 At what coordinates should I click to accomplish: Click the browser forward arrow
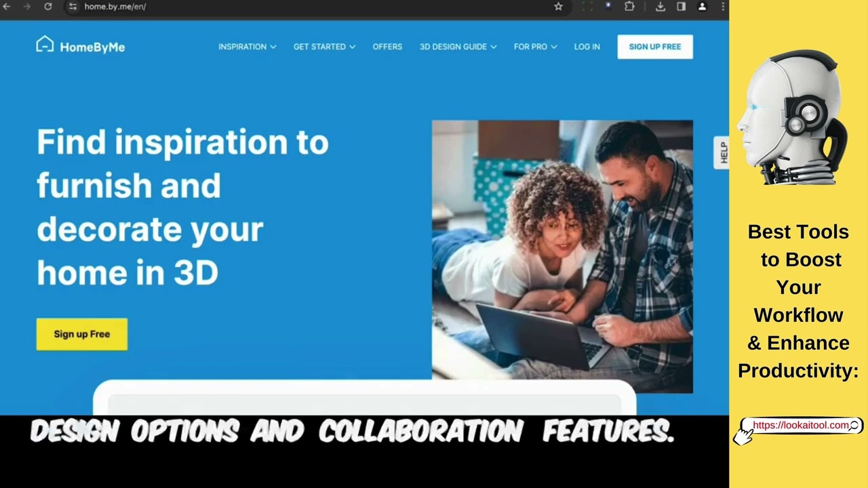[27, 6]
